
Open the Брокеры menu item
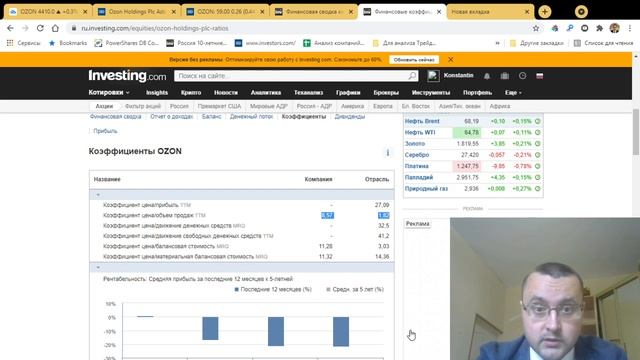click(386, 93)
